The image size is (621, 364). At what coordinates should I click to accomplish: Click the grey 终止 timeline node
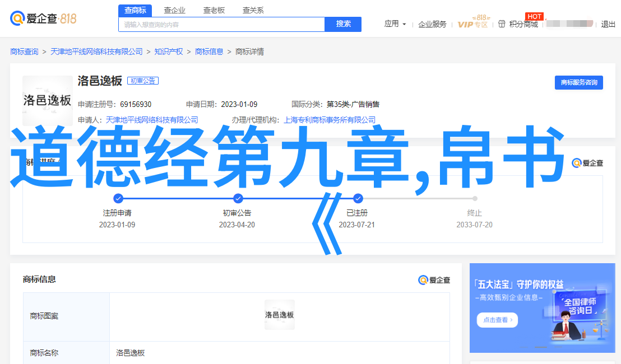pos(475,198)
